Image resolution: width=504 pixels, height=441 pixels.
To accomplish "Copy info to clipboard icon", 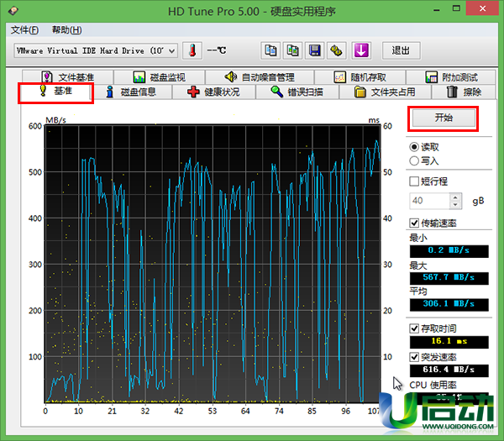I will [x=270, y=50].
